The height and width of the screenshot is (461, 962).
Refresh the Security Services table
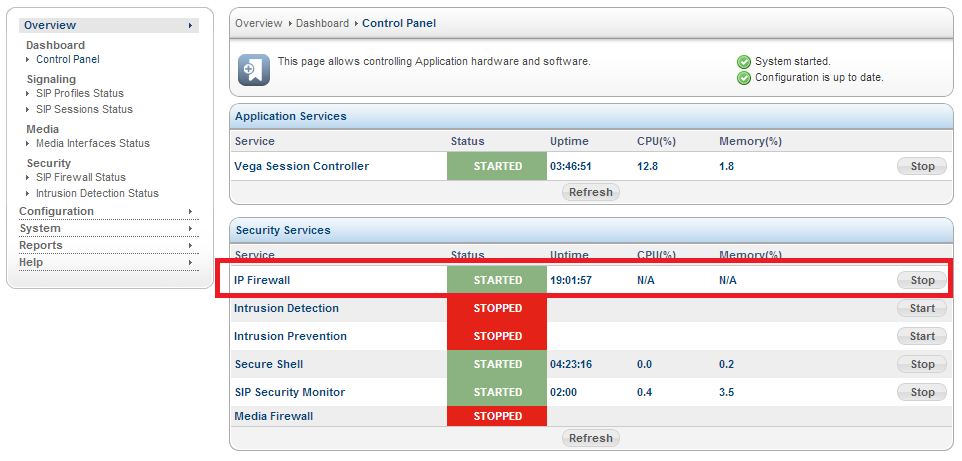point(591,438)
